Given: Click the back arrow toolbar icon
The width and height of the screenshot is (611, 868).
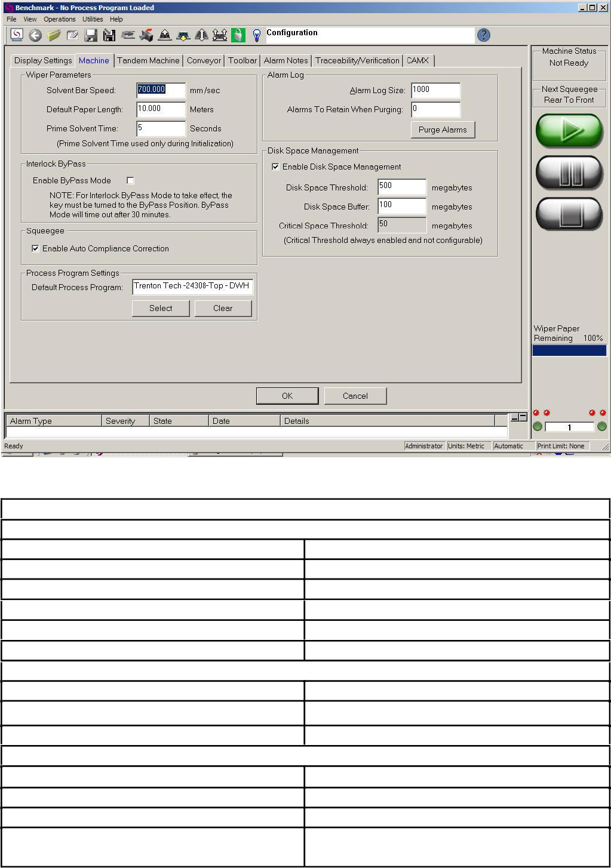Looking at the screenshot, I should click(x=35, y=36).
